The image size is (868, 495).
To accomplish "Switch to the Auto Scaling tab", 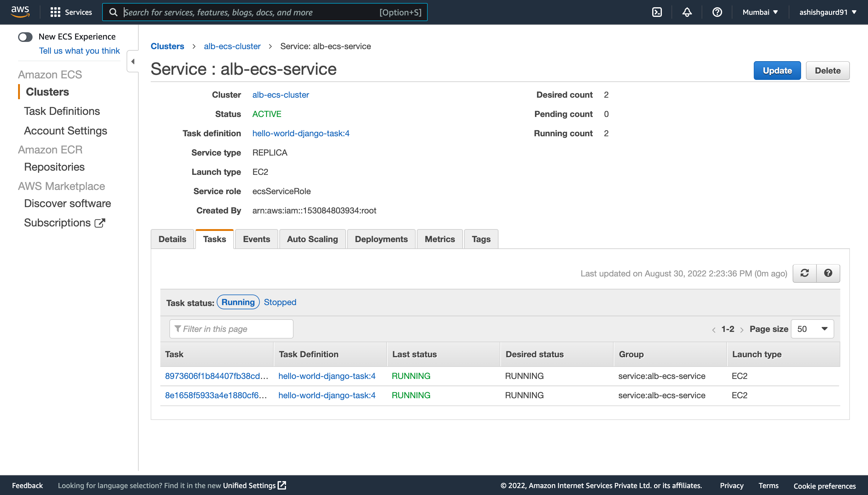I will coord(312,238).
